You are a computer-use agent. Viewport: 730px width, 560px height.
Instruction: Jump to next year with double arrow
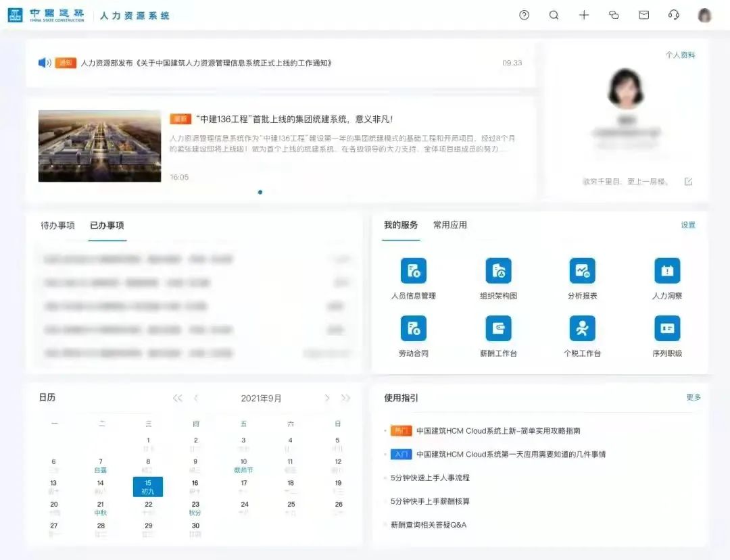pos(345,398)
